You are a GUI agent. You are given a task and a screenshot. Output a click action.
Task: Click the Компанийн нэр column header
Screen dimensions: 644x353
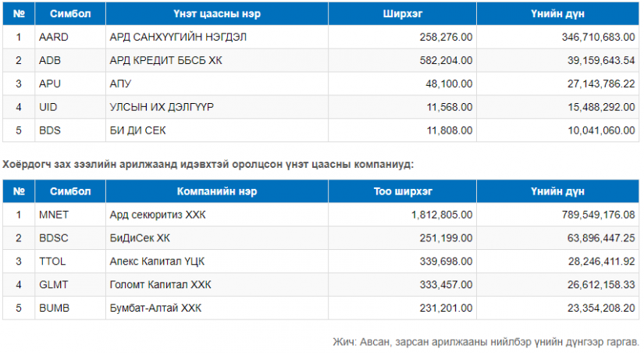pos(217,191)
